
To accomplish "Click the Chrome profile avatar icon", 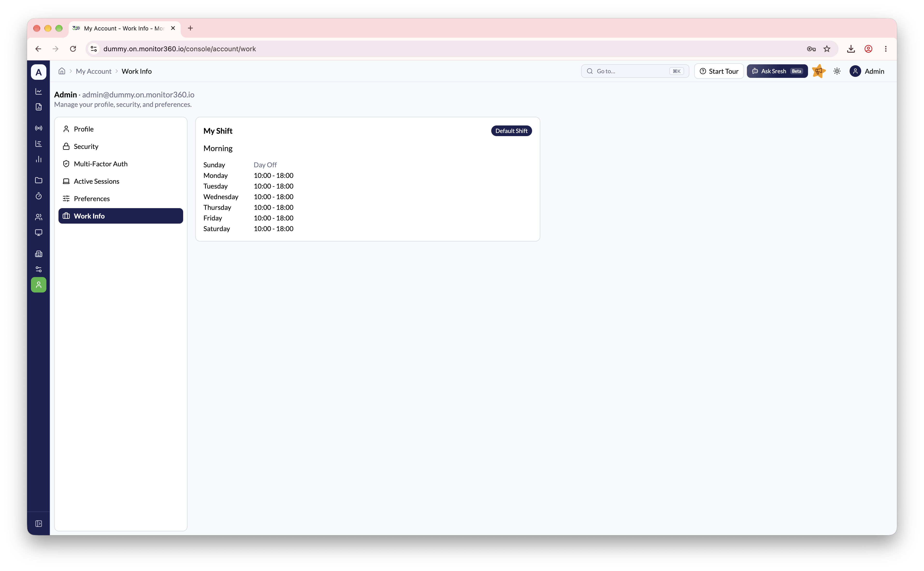I will pyautogui.click(x=868, y=49).
